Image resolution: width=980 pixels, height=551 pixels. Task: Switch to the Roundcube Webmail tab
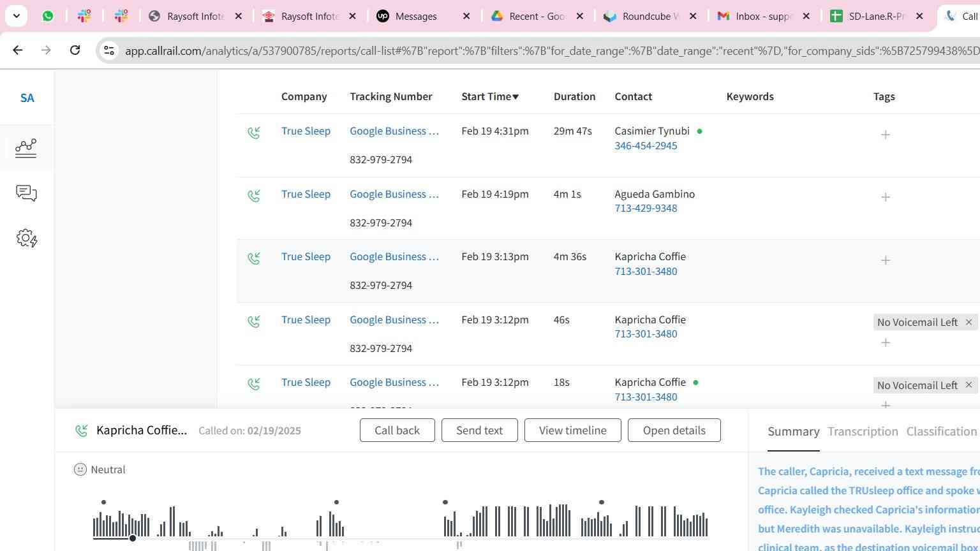pyautogui.click(x=642, y=16)
